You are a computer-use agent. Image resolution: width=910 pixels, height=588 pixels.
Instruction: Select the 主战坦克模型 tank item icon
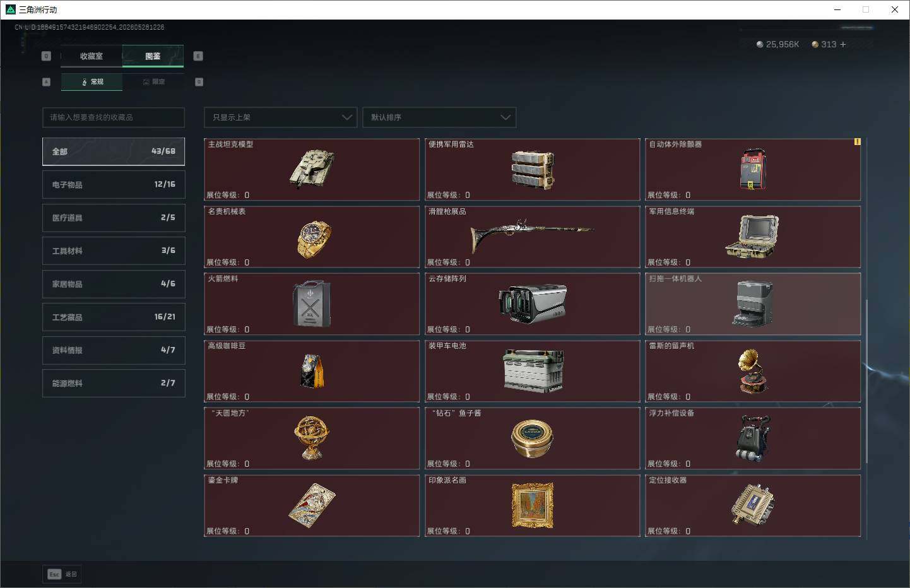pyautogui.click(x=312, y=168)
